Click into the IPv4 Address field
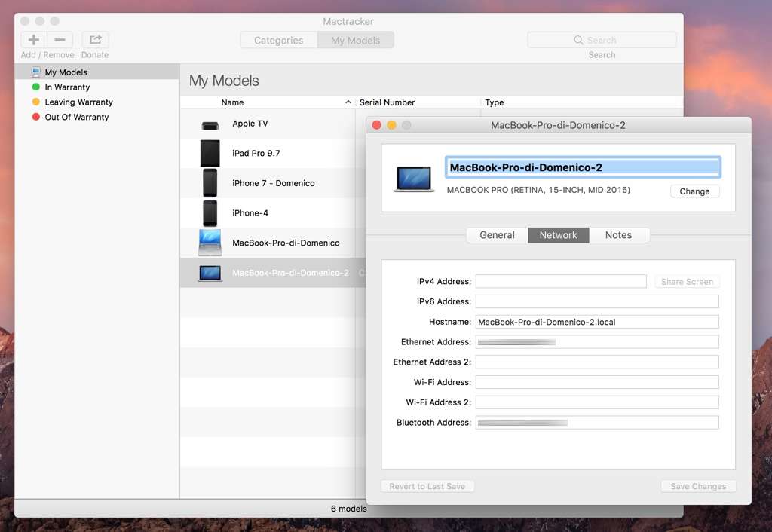772x532 pixels. pos(561,282)
